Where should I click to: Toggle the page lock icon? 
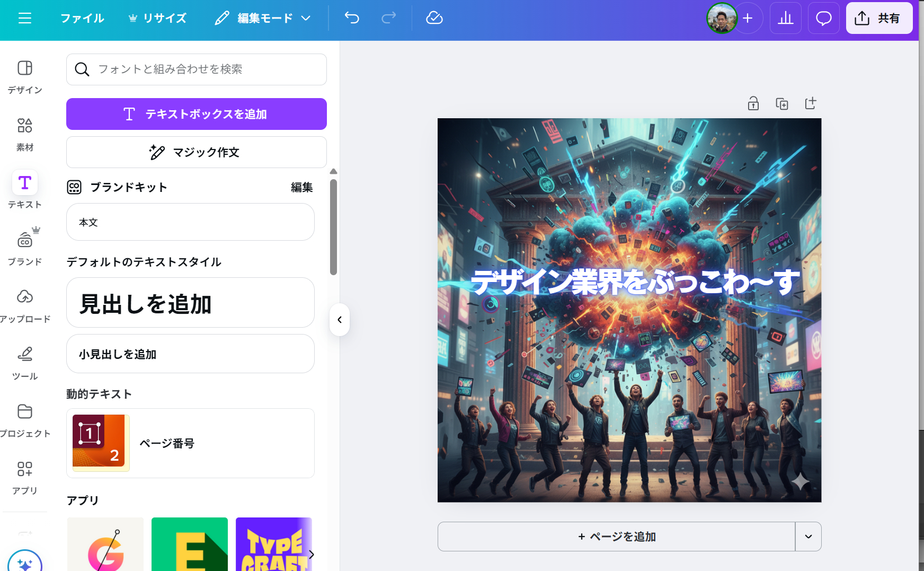click(753, 104)
